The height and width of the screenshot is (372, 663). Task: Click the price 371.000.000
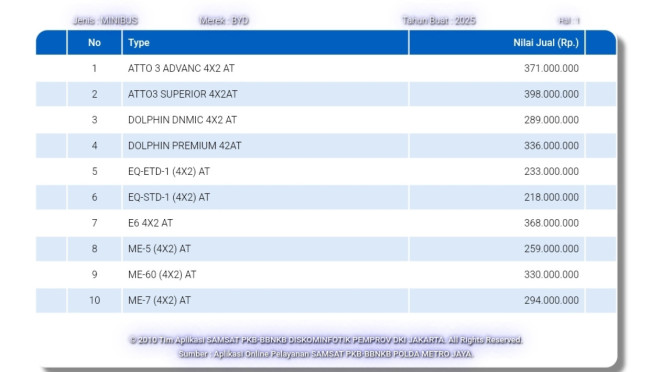click(551, 68)
